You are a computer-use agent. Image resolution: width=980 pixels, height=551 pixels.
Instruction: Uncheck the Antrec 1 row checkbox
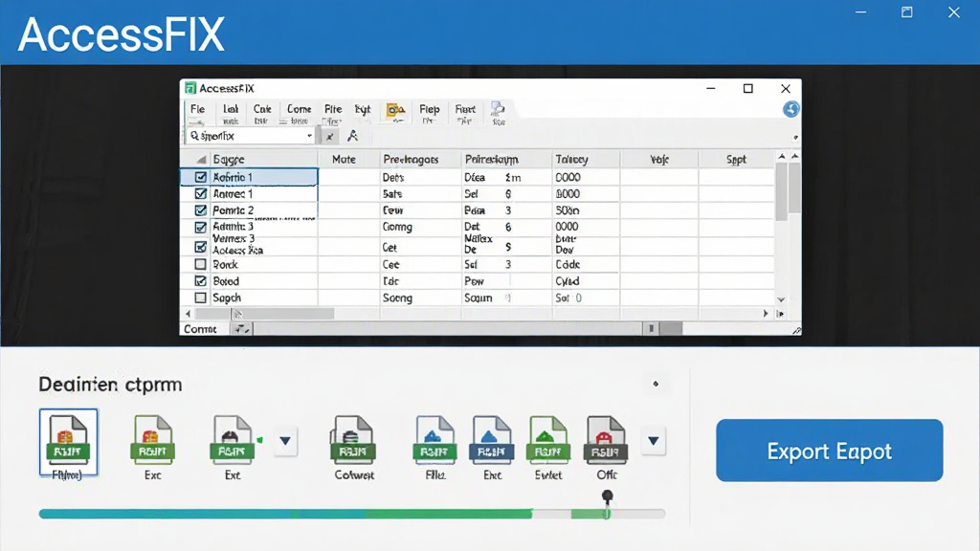point(201,193)
